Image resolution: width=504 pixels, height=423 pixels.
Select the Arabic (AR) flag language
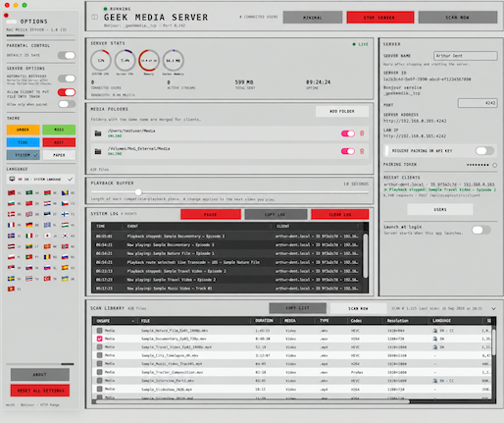pyautogui.click(x=29, y=192)
